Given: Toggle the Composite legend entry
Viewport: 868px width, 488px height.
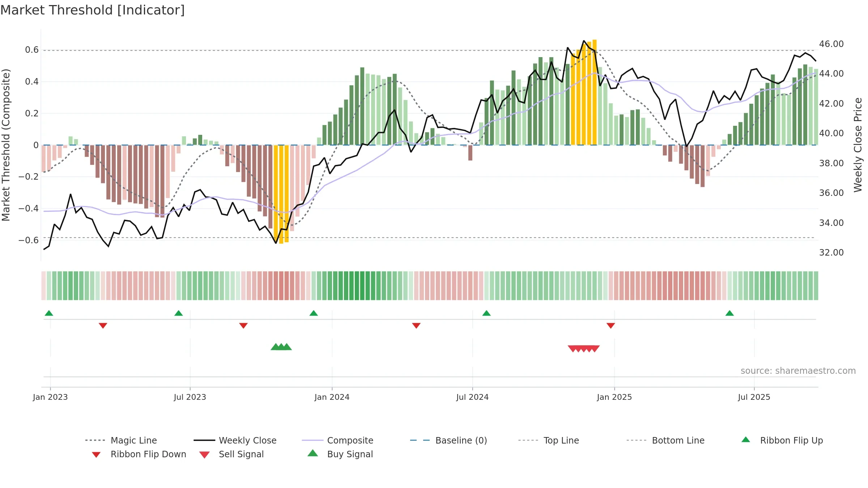Looking at the screenshot, I should 337,440.
